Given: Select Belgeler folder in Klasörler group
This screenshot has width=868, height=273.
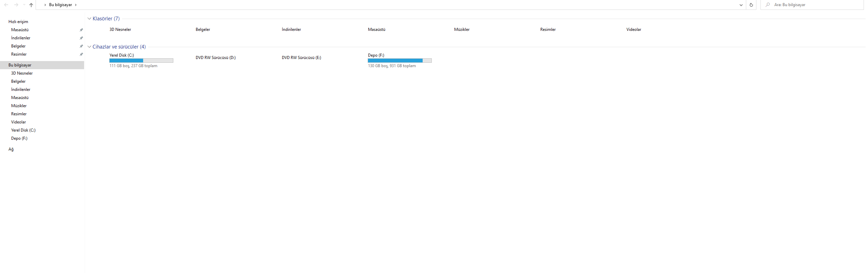Looking at the screenshot, I should click(x=203, y=30).
